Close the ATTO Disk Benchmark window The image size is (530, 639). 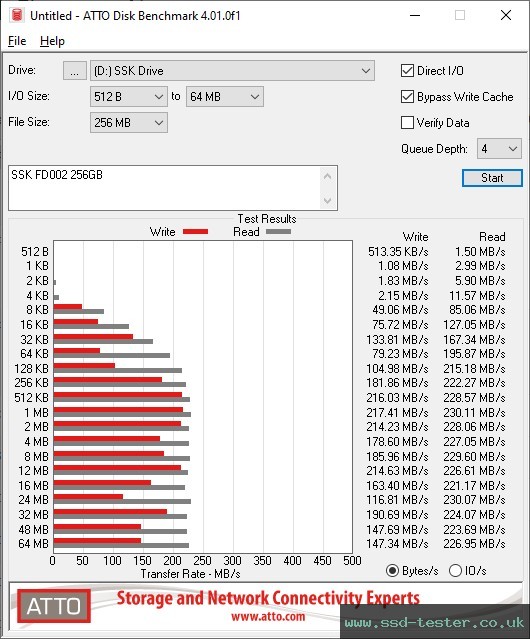(x=506, y=15)
